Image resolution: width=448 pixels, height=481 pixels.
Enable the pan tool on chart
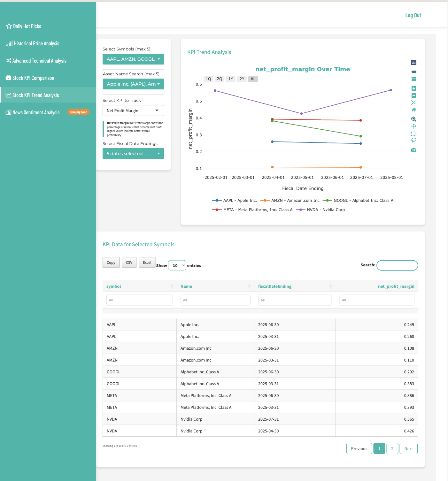(414, 126)
